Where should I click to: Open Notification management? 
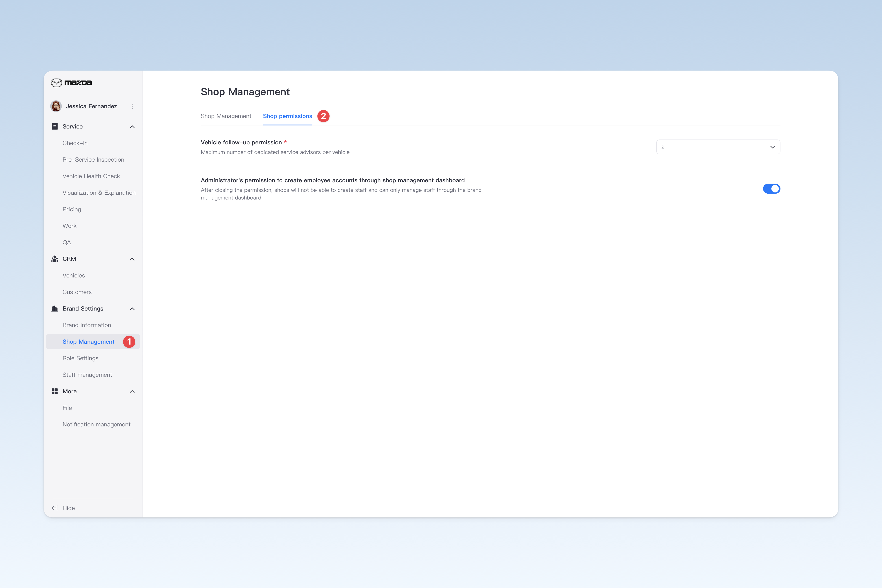pos(97,424)
